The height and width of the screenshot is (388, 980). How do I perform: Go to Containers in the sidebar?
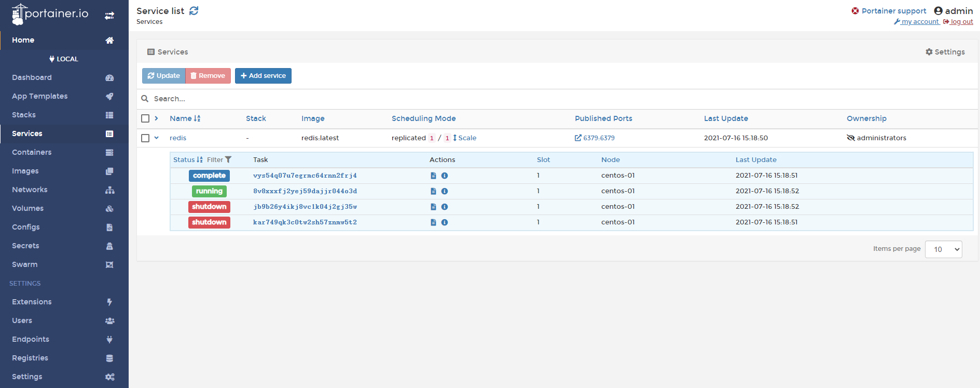coord(32,152)
